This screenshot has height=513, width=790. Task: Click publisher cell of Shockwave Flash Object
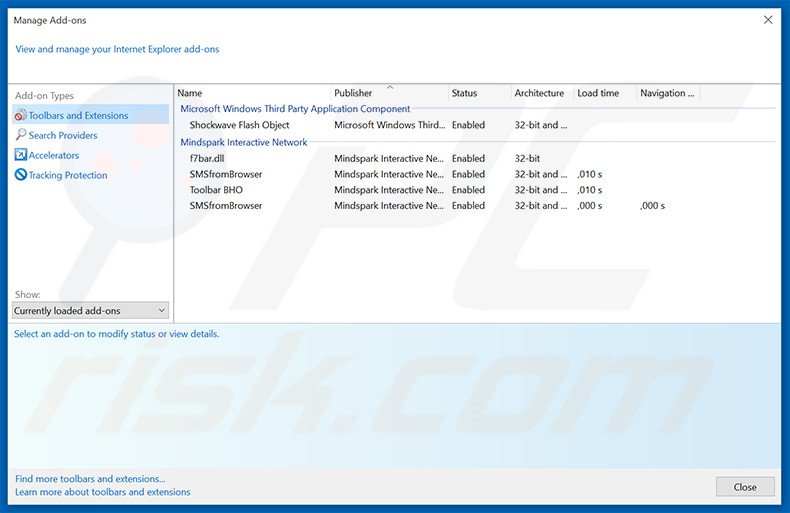click(389, 125)
